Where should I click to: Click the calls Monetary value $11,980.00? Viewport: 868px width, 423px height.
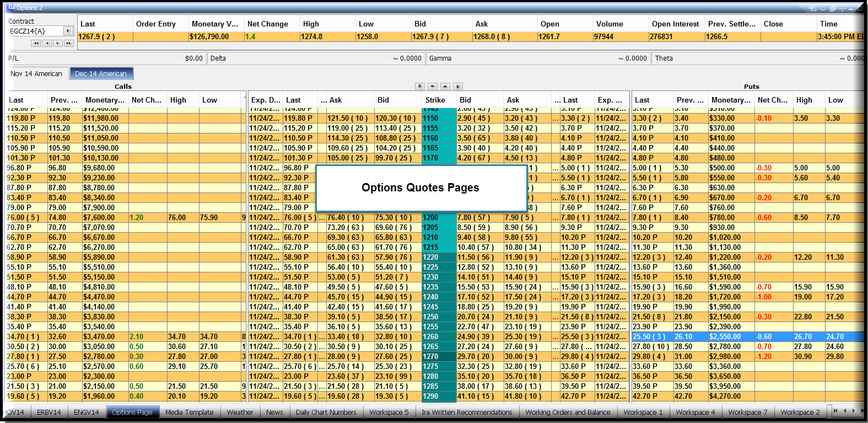(105, 118)
